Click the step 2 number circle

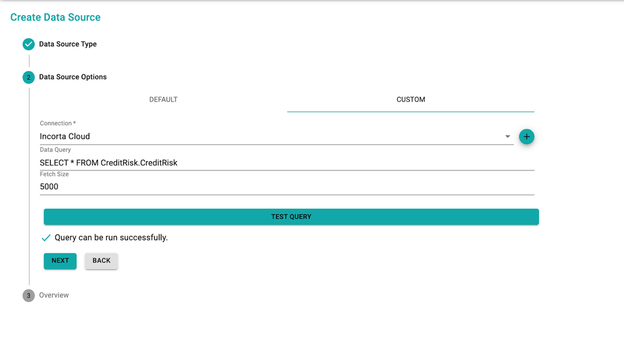point(29,77)
